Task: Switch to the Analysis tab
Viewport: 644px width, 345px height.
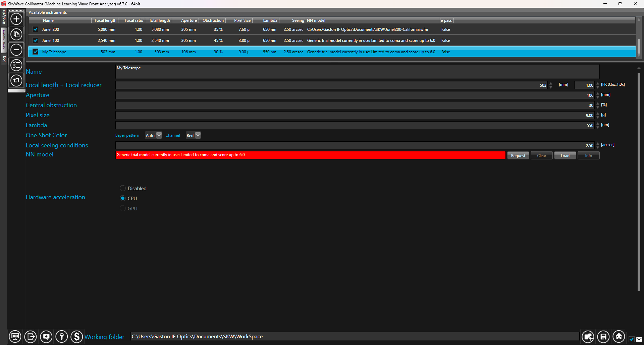Action: [x=4, y=17]
